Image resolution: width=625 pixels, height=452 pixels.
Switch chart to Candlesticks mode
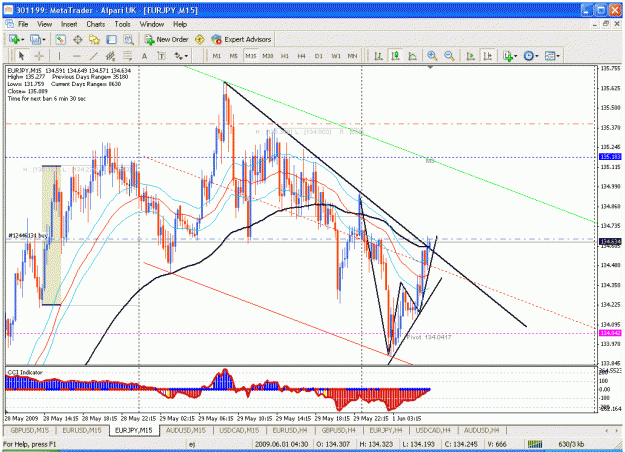click(395, 56)
